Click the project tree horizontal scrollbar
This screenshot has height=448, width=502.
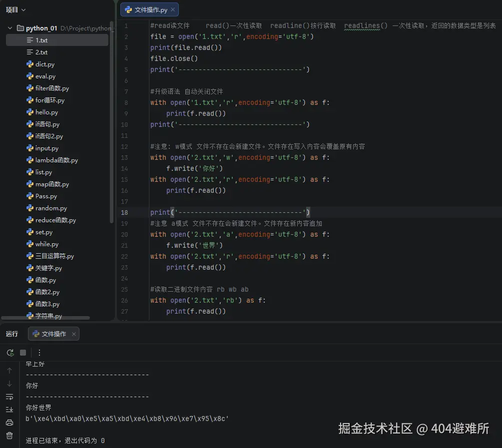[x=45, y=318]
